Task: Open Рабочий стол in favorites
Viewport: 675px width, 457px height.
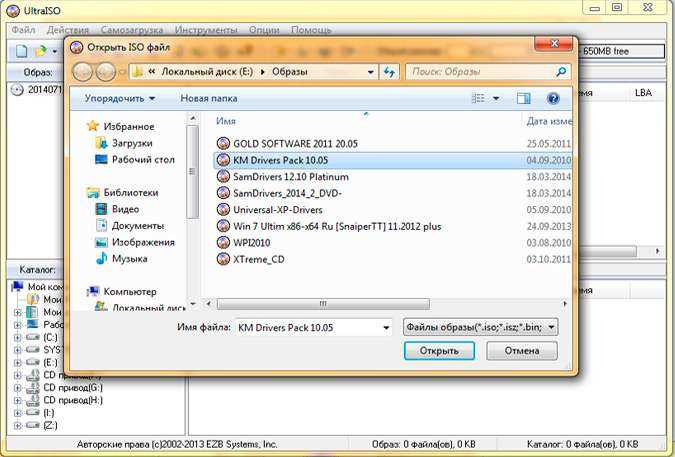Action: (x=143, y=160)
